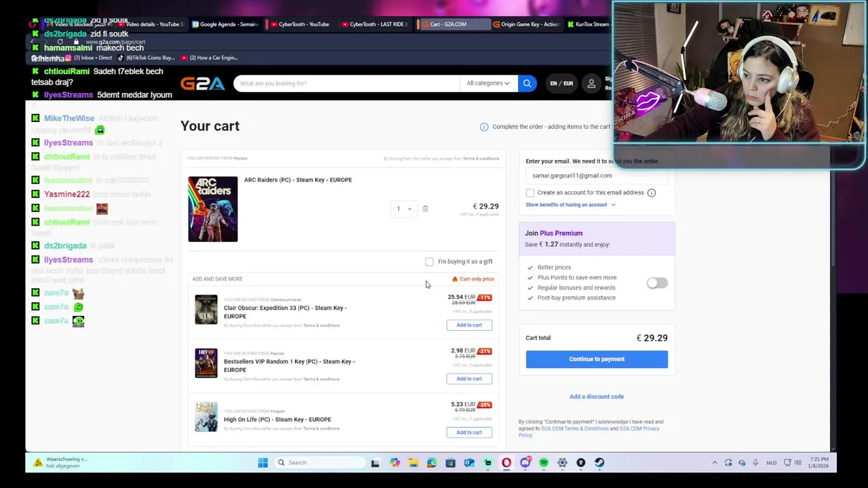
Task: Click the blue search magnifier button
Action: pyautogui.click(x=527, y=83)
